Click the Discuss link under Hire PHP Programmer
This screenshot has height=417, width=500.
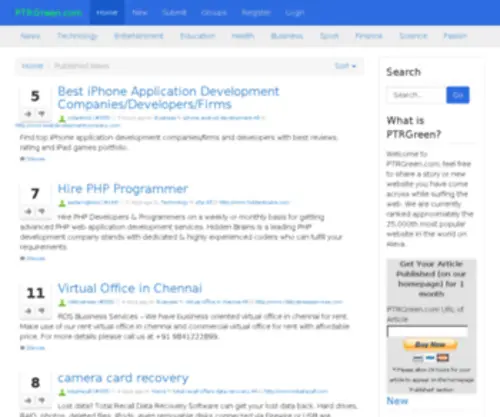coord(36,258)
